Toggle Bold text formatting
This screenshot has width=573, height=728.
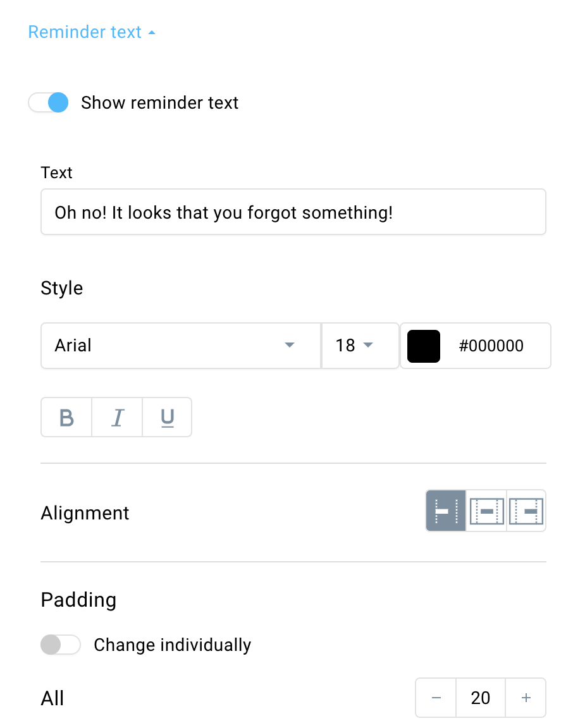(66, 417)
